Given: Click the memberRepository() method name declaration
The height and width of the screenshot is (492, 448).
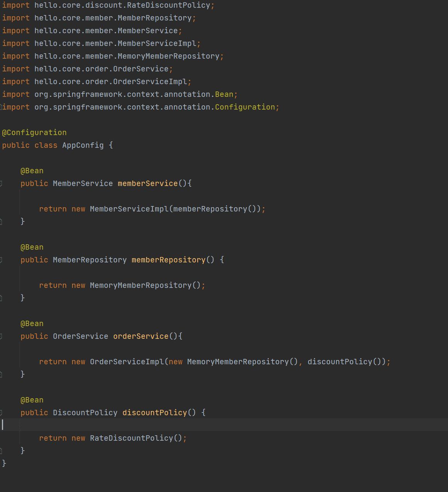Looking at the screenshot, I should (x=169, y=260).
